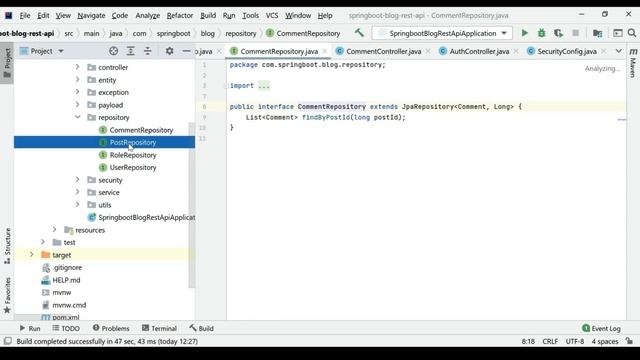Expand the exception folder

tap(78, 92)
